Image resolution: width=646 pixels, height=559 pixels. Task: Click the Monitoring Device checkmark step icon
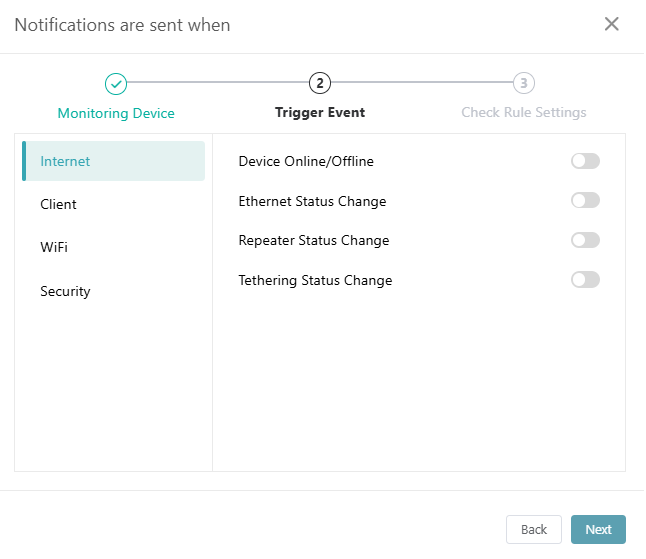[116, 83]
